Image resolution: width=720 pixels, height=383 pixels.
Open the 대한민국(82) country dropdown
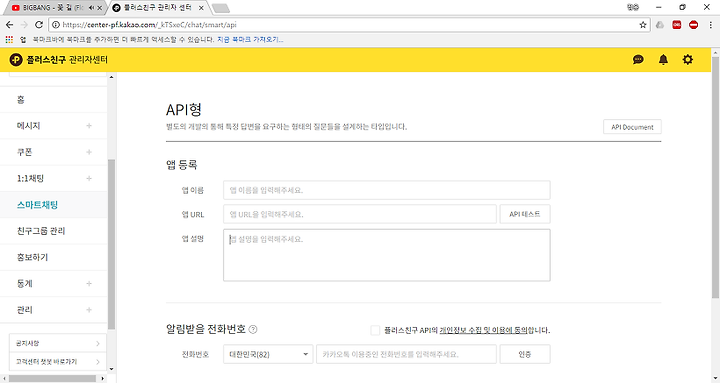pos(268,354)
